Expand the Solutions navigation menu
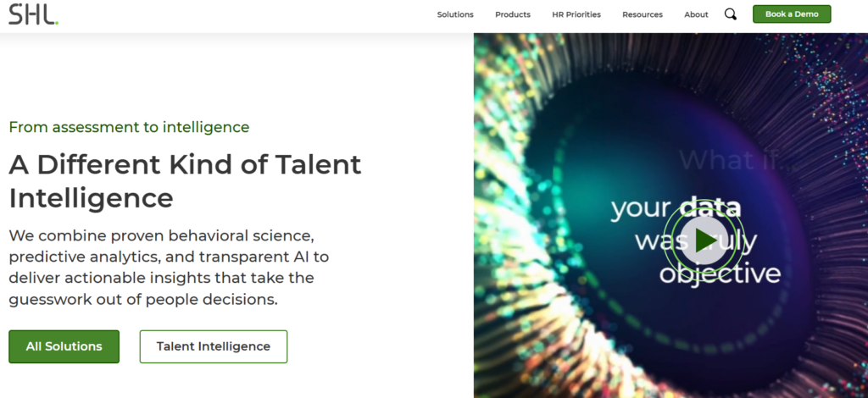 pos(455,14)
